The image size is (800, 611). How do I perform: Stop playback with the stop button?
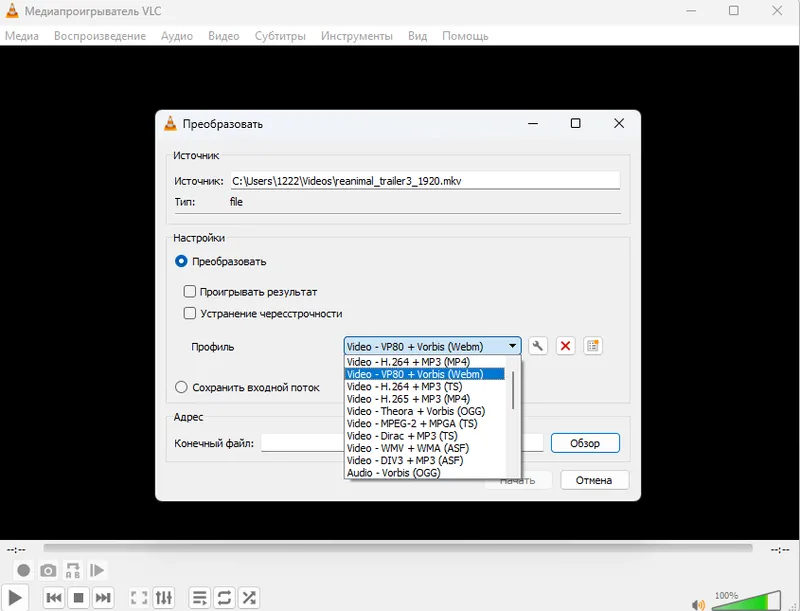78,597
